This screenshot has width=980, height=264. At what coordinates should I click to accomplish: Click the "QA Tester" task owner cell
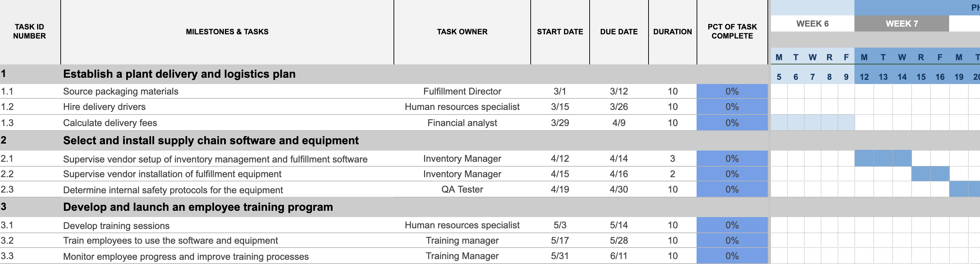point(462,189)
